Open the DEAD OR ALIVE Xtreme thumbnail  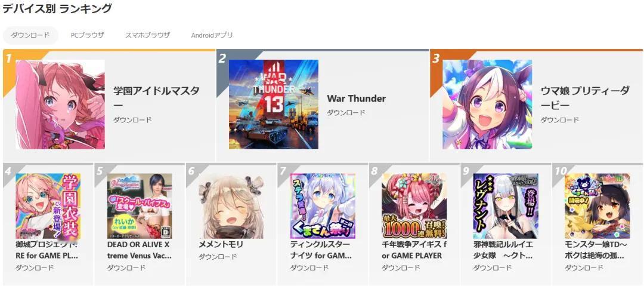(x=140, y=206)
